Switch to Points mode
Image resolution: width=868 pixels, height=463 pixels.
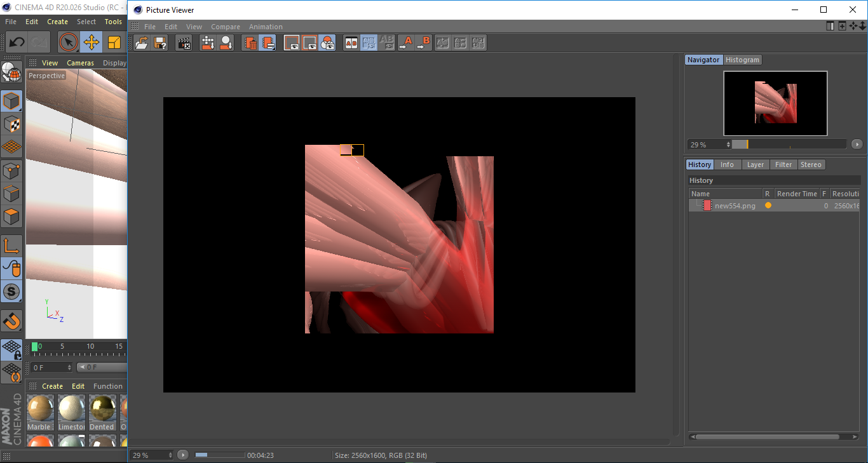tap(11, 170)
